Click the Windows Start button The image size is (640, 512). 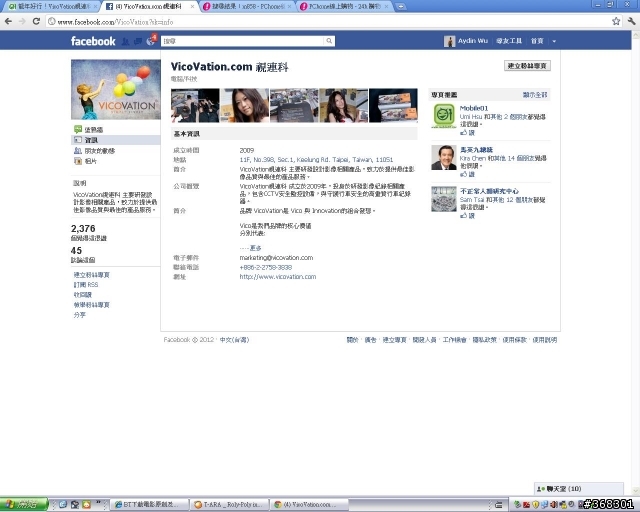pyautogui.click(x=24, y=505)
